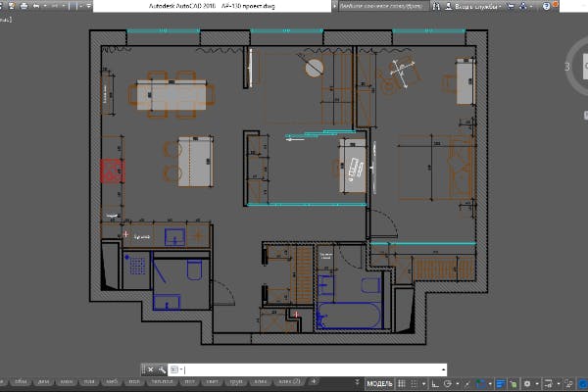Click the add new layout tab plus
This screenshot has width=588, height=392.
pos(313,381)
